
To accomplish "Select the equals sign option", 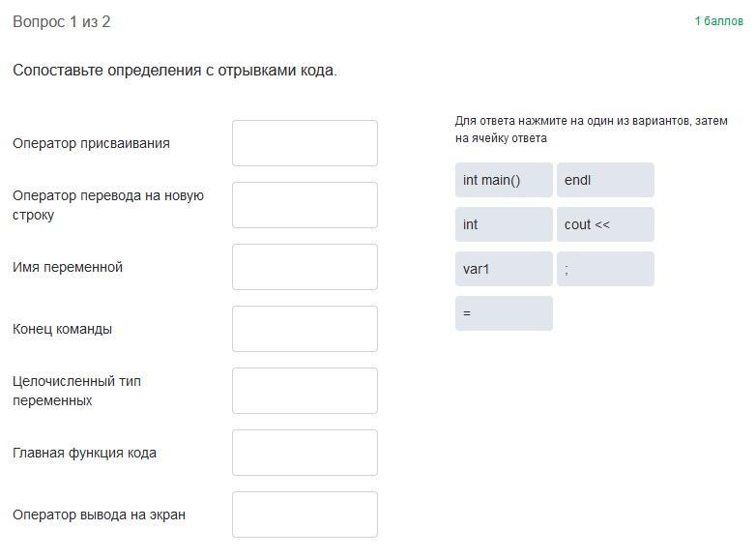I will [x=504, y=313].
